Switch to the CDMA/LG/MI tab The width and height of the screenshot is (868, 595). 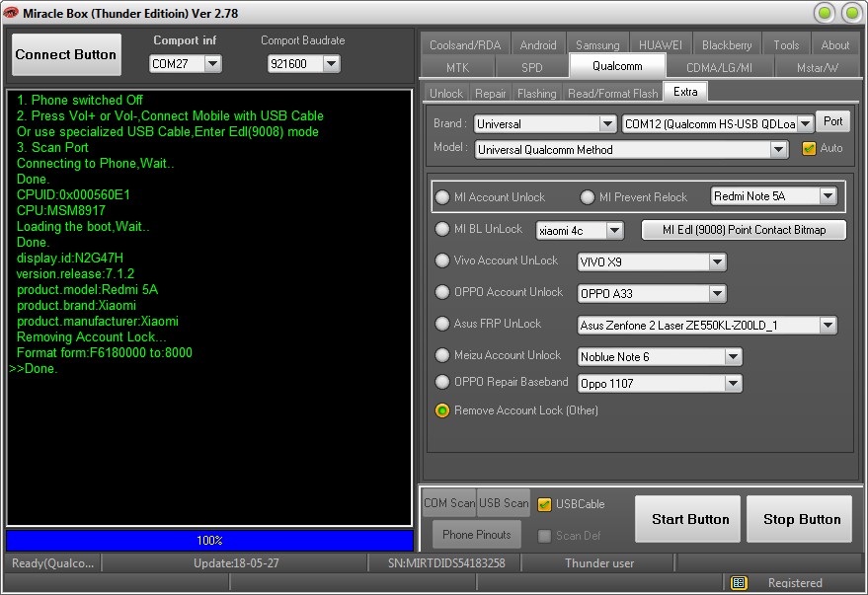coord(720,68)
